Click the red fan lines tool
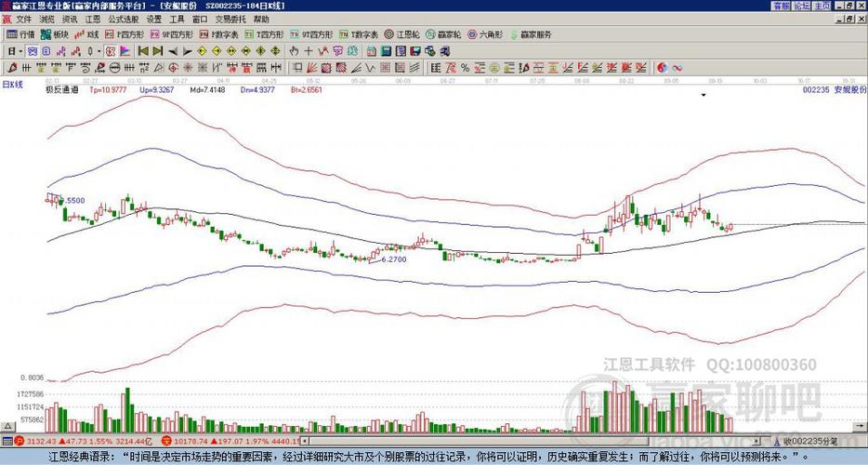The width and height of the screenshot is (868, 465). pos(311,68)
